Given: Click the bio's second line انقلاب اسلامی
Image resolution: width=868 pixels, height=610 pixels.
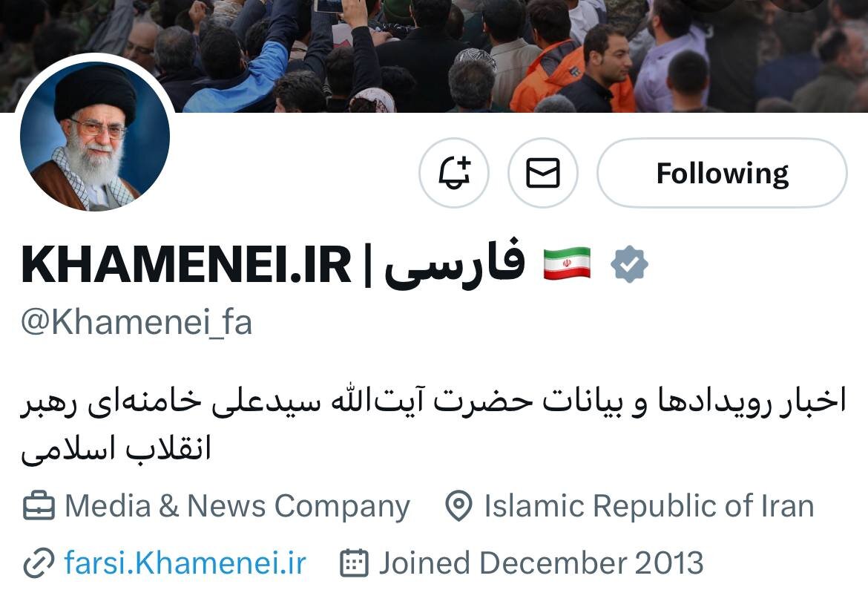Looking at the screenshot, I should click(x=116, y=448).
